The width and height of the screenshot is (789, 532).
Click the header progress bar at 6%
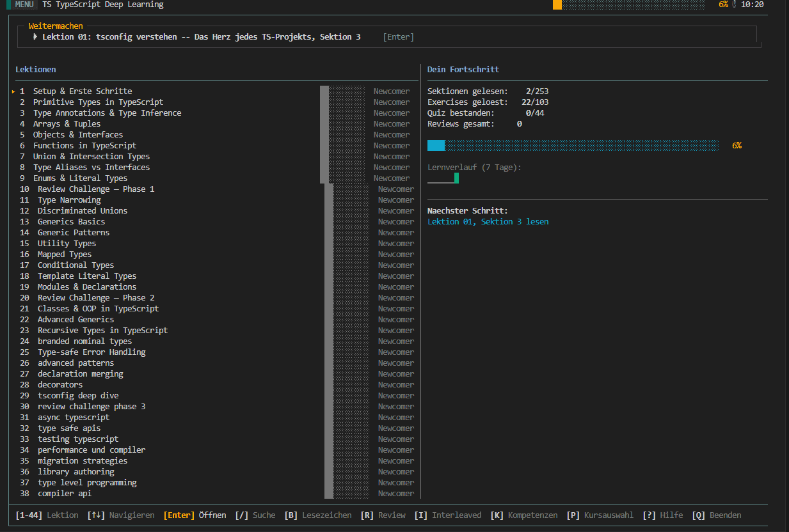(x=629, y=4)
